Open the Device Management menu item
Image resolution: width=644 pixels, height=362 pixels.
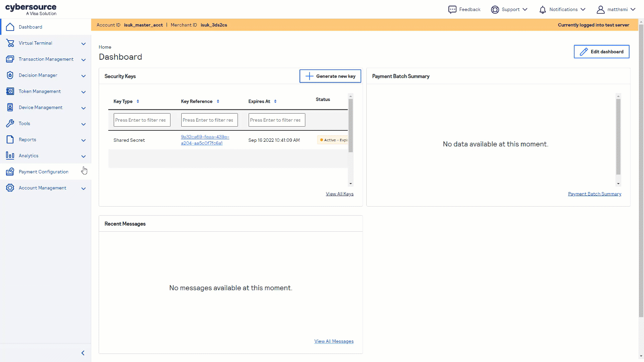pos(40,108)
